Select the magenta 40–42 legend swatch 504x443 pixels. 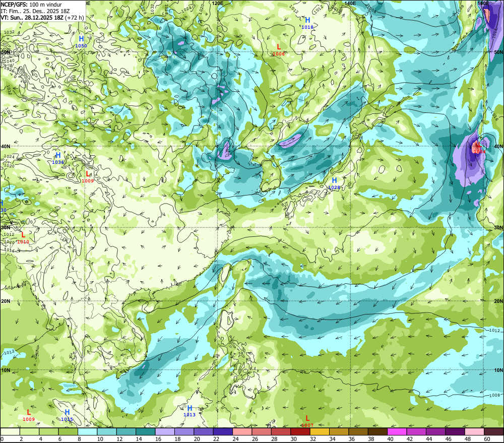click(397, 431)
